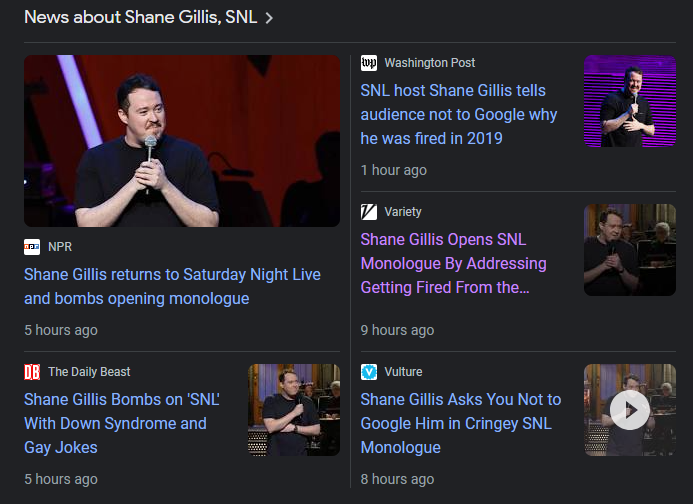
Task: Click the '1 hour ago' timestamp
Action: pos(394,170)
